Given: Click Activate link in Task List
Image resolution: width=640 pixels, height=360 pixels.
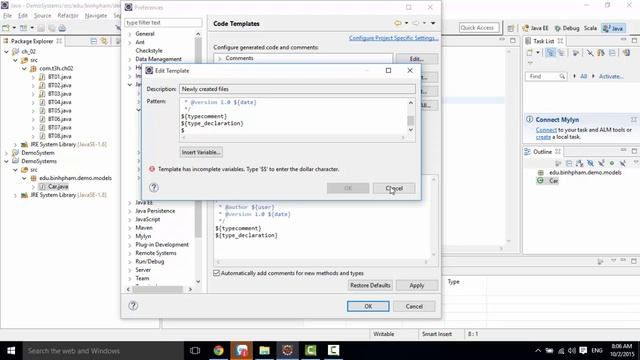Looking at the screenshot, I should pyautogui.click(x=611, y=76).
